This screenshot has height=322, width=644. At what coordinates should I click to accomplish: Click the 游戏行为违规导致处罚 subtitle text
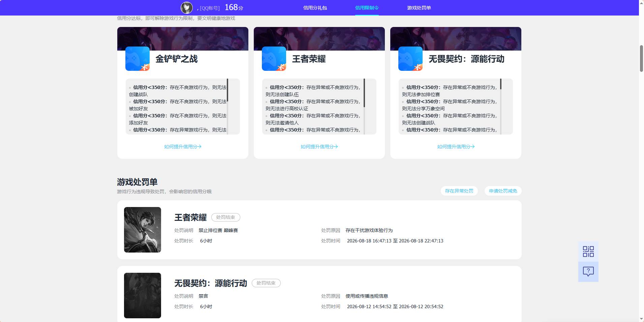164,192
